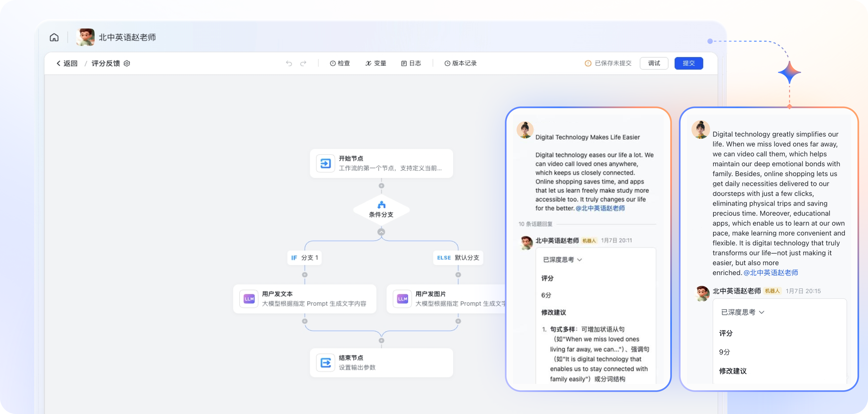
Task: Click the 调试 debug button
Action: point(654,63)
